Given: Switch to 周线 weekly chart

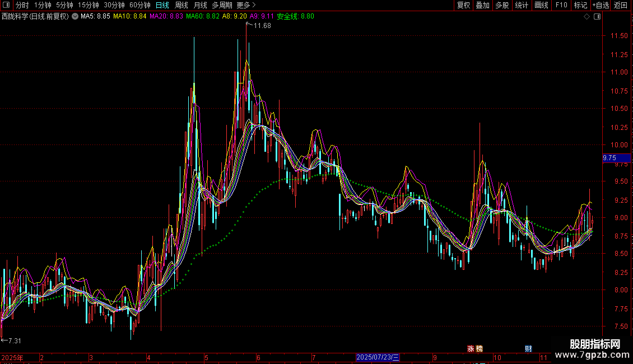Looking at the screenshot, I should click(x=181, y=5).
